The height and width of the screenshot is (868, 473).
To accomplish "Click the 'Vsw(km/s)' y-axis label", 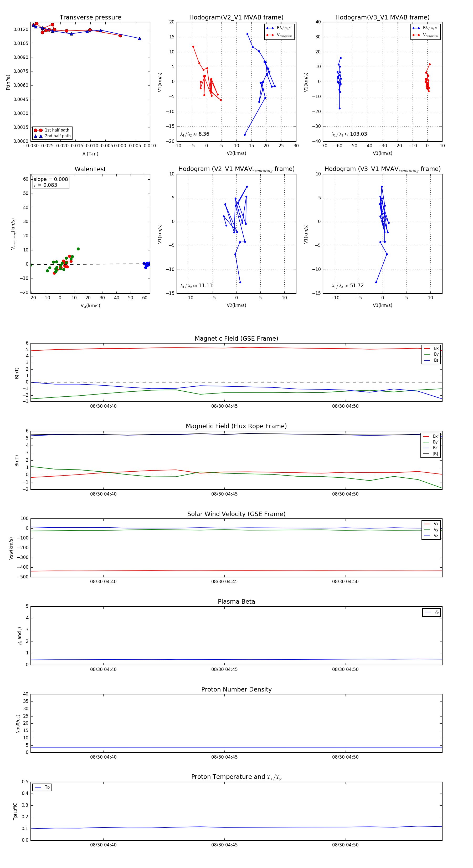I will click(11, 548).
